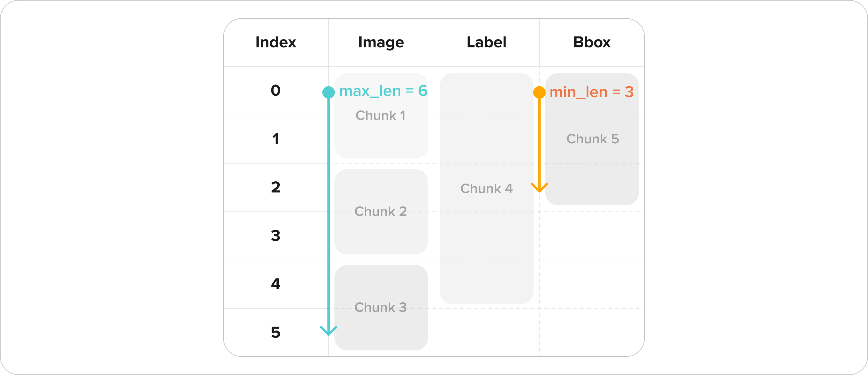Select the Chunk 1 block

(381, 116)
